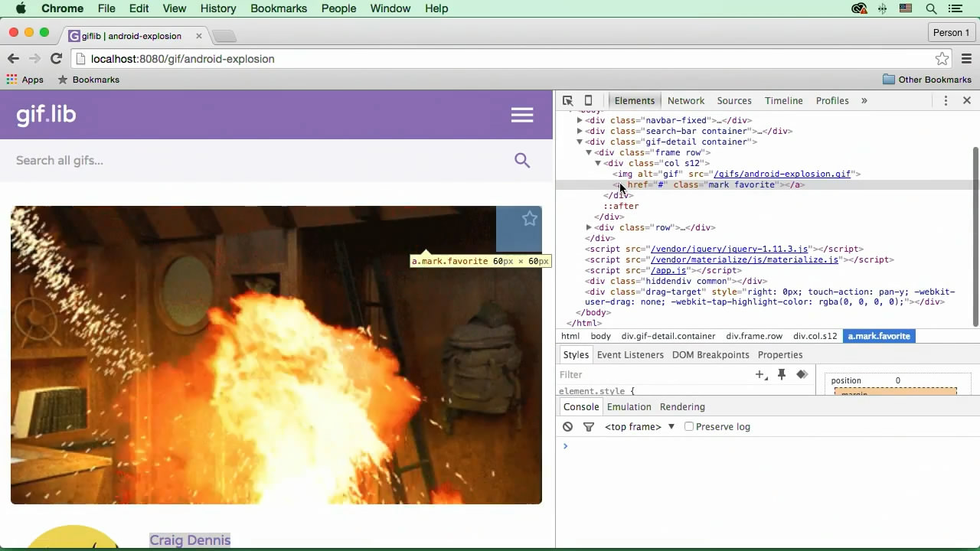Collapse the gif-detail container div node
The image size is (980, 551).
click(580, 142)
